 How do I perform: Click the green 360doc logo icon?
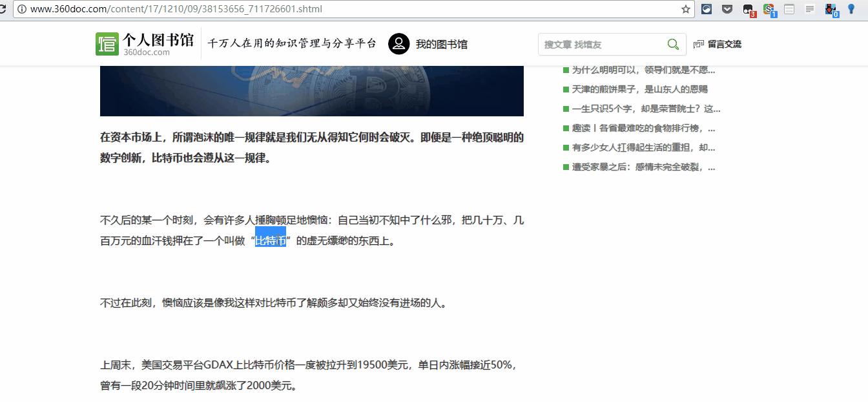[107, 44]
